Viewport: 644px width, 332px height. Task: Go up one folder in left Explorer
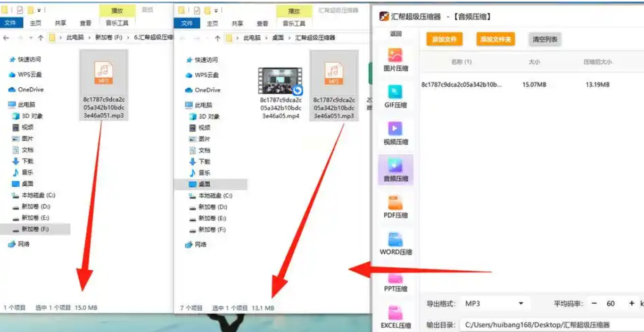[x=40, y=38]
